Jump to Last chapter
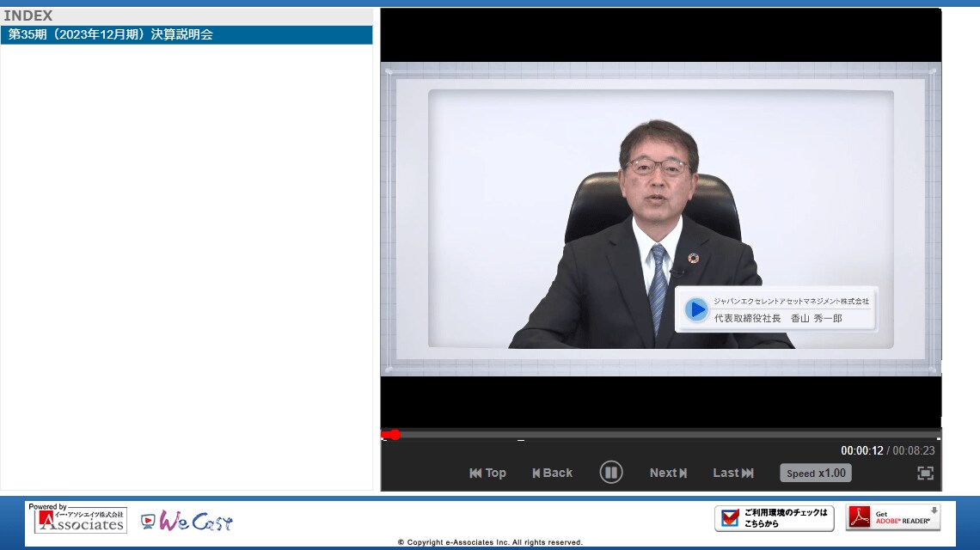The image size is (980, 550). pos(732,473)
